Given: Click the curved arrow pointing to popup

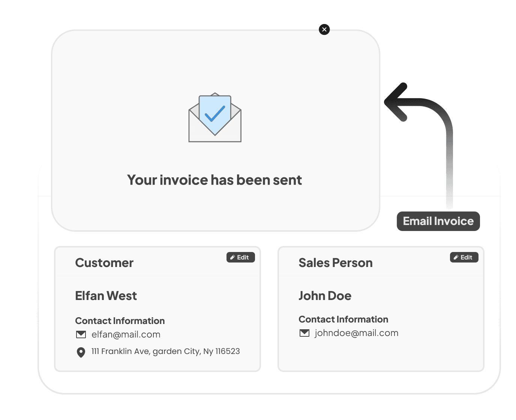Looking at the screenshot, I should 419,144.
